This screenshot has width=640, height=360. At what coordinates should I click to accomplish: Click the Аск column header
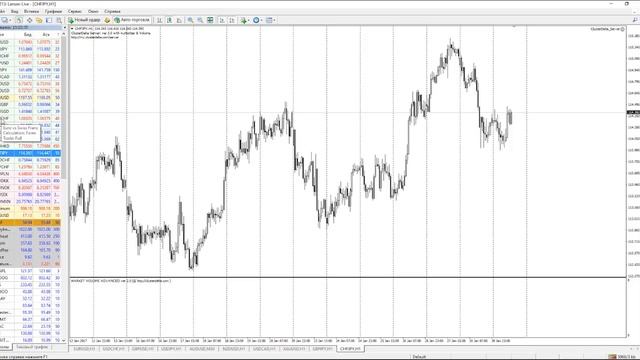point(46,35)
